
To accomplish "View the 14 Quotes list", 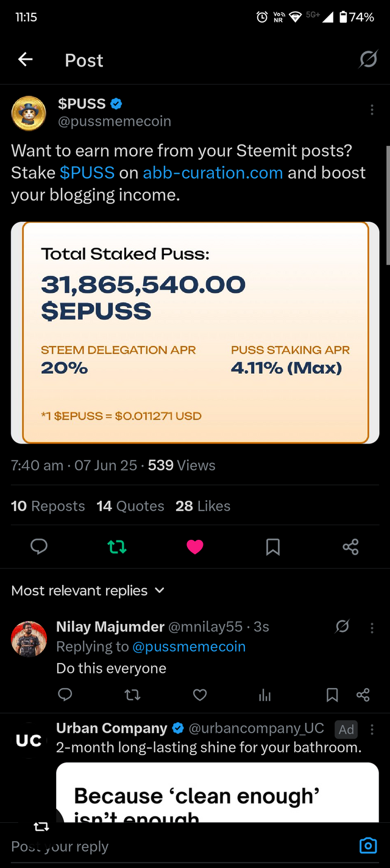I will click(130, 506).
